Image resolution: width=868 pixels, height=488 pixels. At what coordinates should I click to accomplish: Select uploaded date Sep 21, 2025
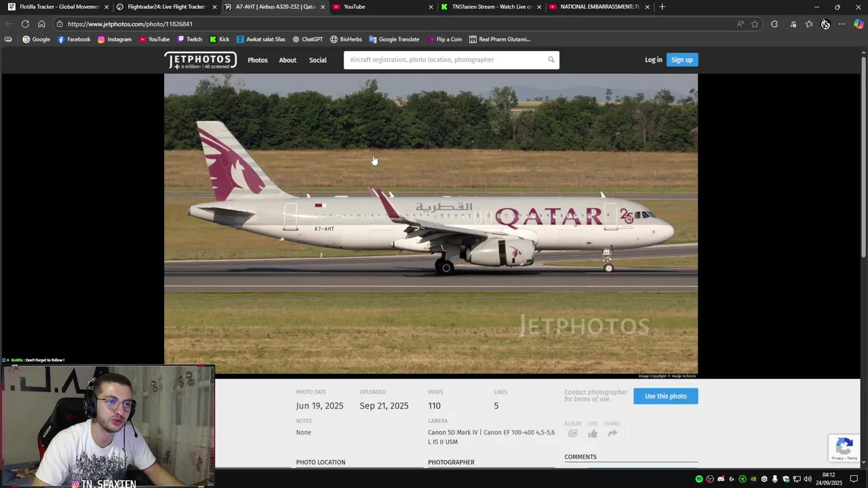click(384, 405)
